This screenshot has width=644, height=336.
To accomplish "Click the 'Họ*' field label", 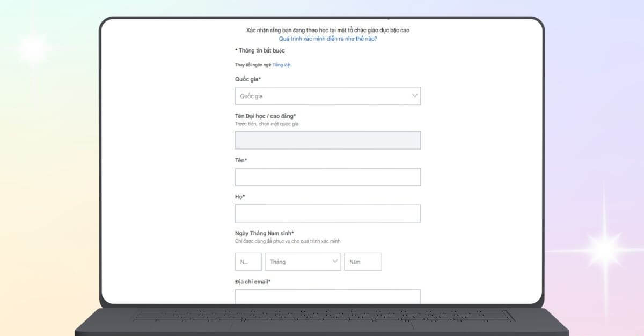I will (x=240, y=197).
